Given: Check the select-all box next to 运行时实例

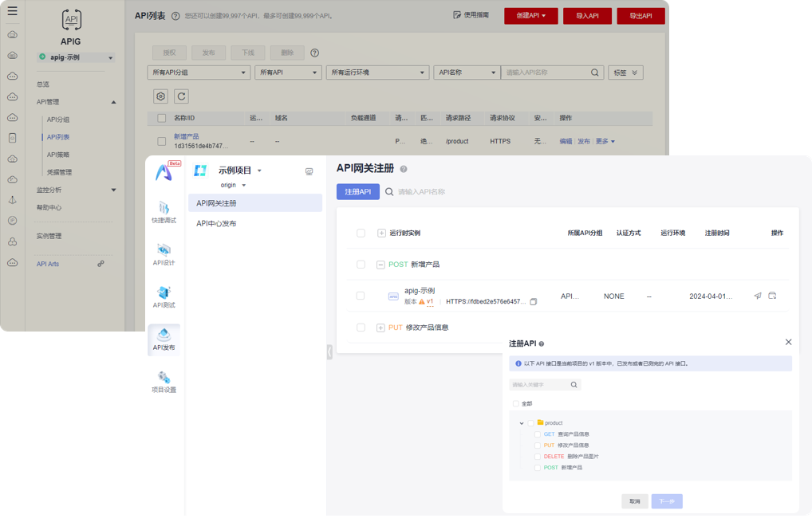Looking at the screenshot, I should (x=361, y=233).
